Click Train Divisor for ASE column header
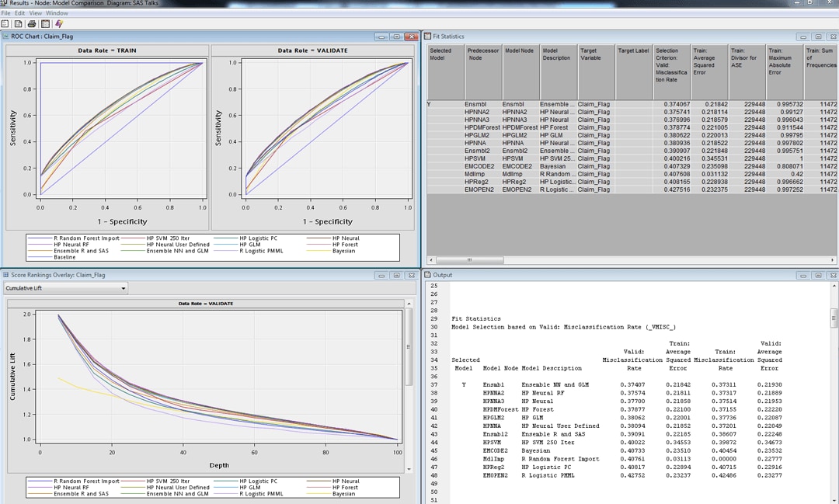 click(x=747, y=72)
